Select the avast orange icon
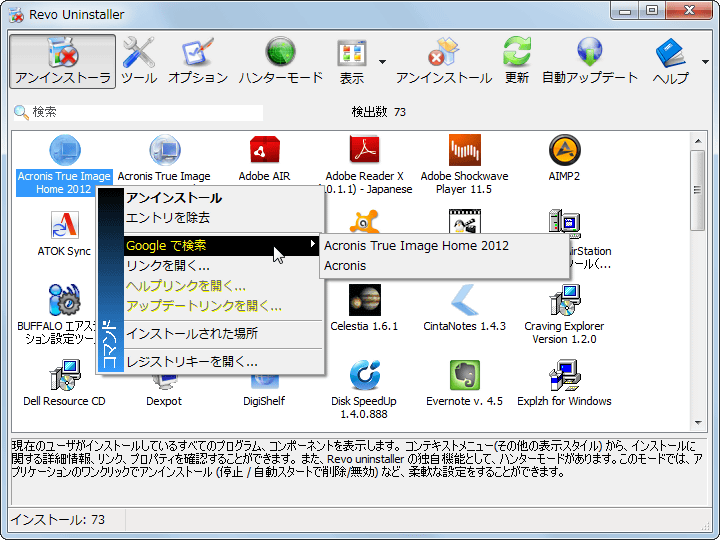720x540 pixels. coord(364,221)
